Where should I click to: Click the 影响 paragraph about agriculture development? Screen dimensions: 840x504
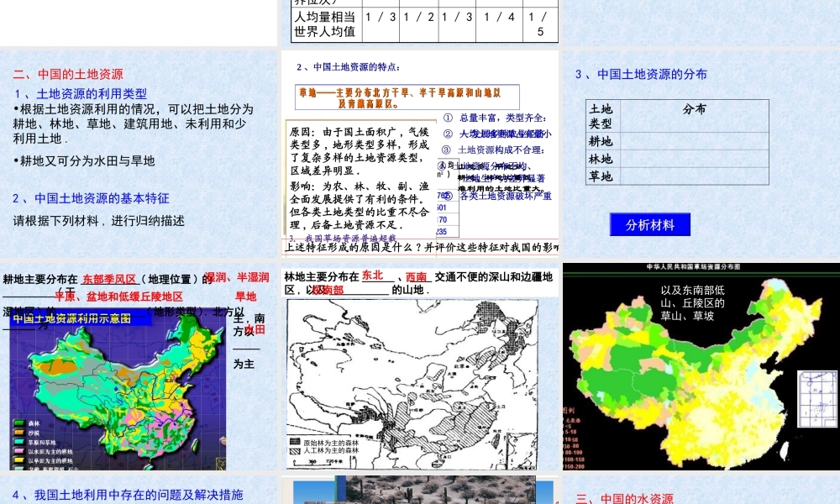click(360, 206)
